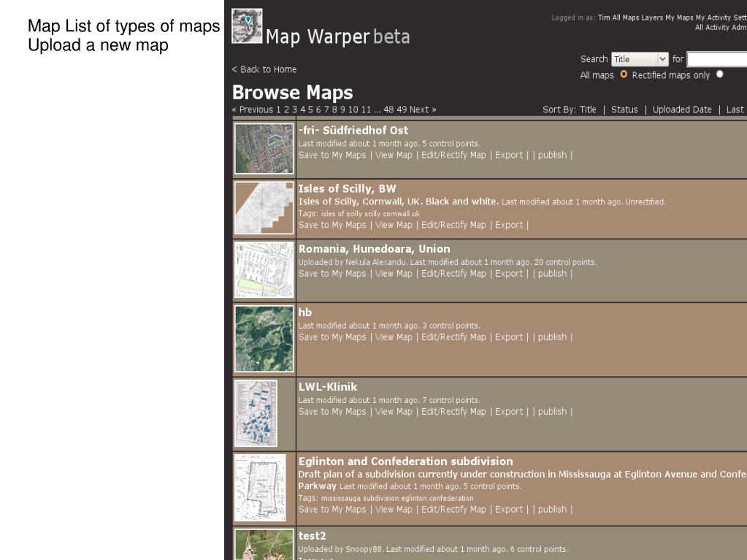
Task: Open Layers in top navigation
Action: (x=652, y=18)
